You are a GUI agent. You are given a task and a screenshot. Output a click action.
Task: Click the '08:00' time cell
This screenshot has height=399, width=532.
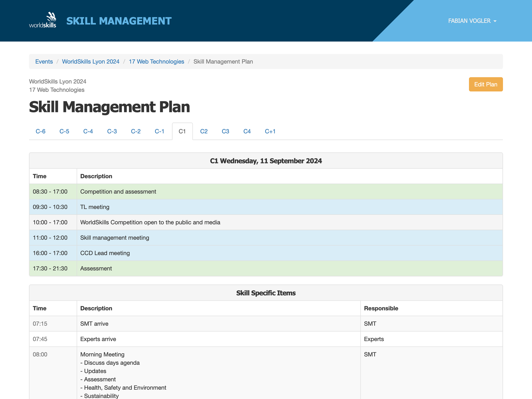[x=53, y=373]
